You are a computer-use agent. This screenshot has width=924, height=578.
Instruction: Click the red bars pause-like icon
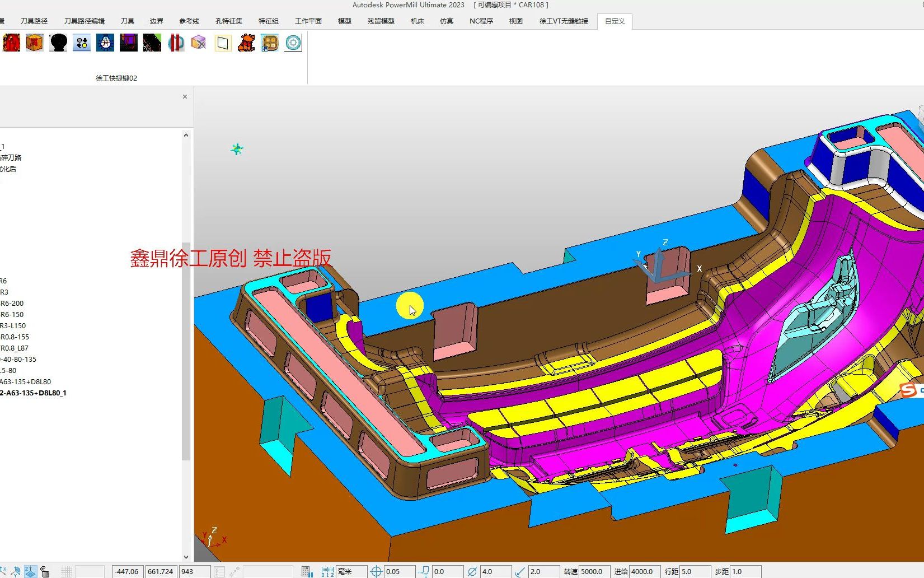[x=176, y=43]
